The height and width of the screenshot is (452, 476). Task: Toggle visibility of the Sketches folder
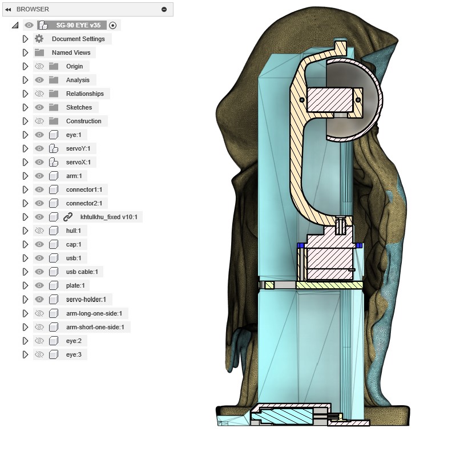pyautogui.click(x=38, y=107)
